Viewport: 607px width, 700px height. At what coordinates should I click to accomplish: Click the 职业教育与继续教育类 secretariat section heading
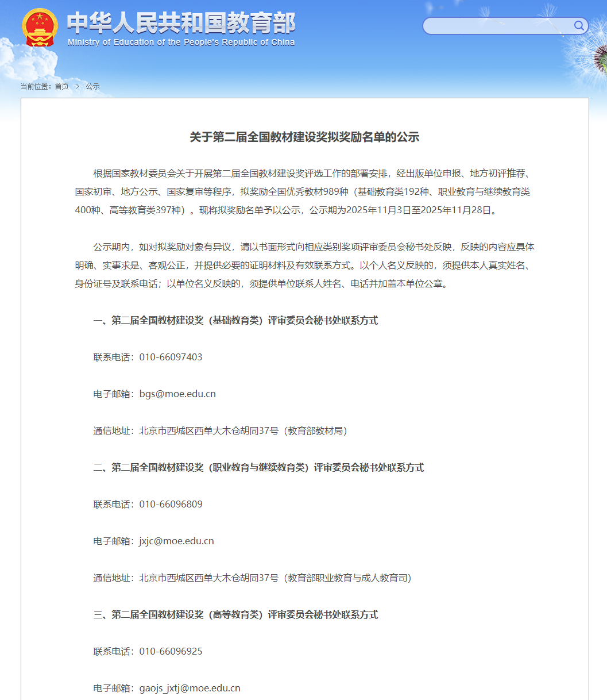258,467
